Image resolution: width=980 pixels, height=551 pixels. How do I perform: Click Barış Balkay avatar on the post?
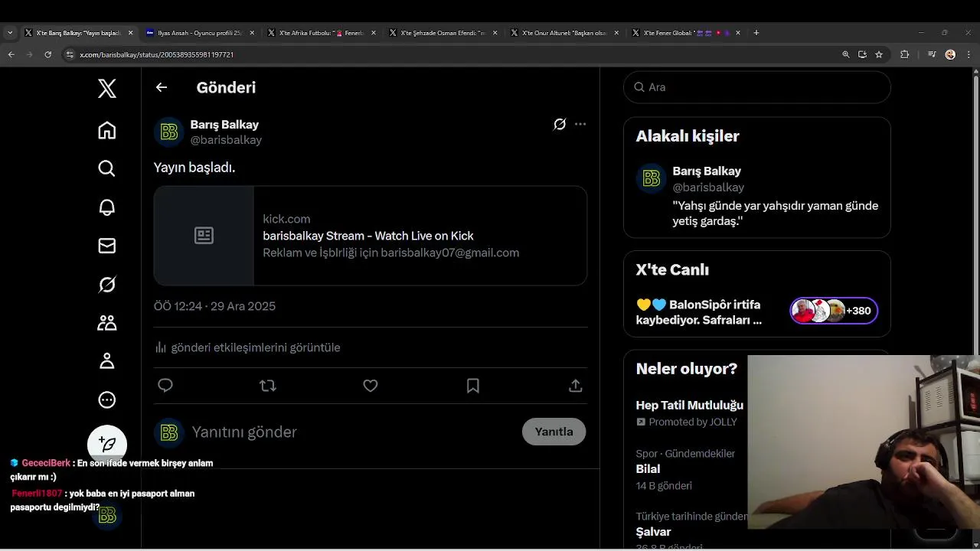169,132
